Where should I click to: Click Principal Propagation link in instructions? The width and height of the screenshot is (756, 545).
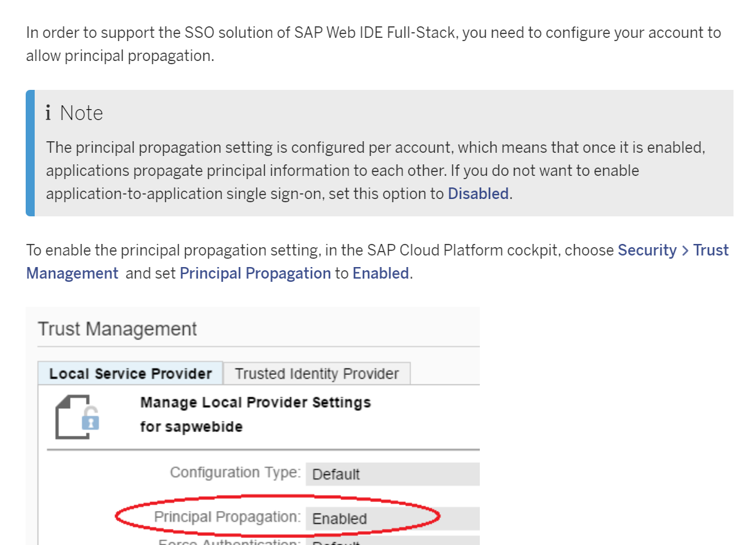tap(255, 273)
